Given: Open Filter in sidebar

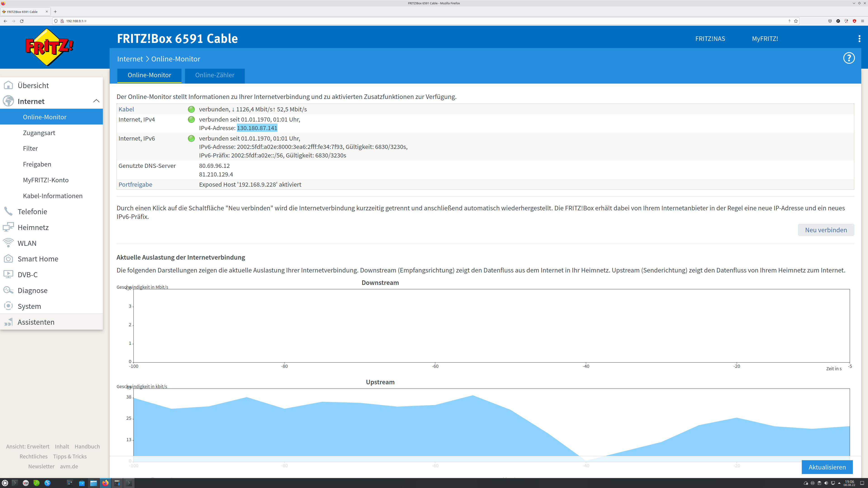Looking at the screenshot, I should (30, 148).
